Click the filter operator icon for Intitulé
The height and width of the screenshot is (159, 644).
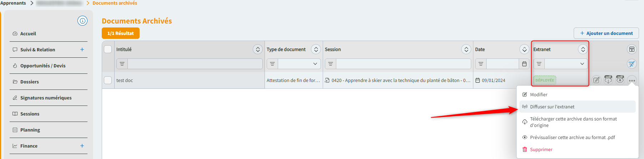click(x=122, y=64)
